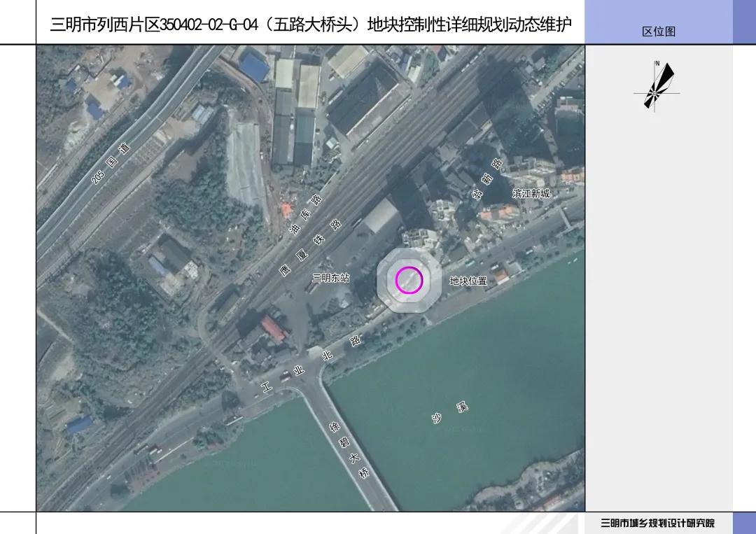Click the magenta circle parcel marker
756x534 pixels.
409,280
